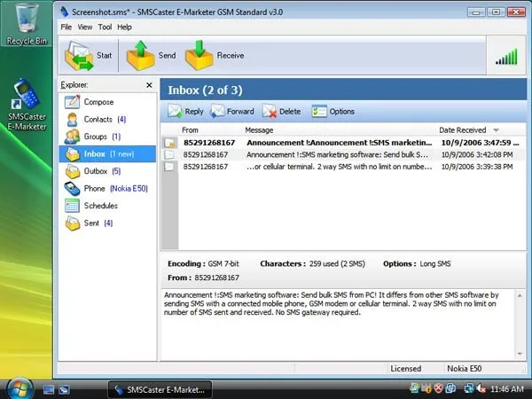Click the Windows Start orb

(20, 389)
